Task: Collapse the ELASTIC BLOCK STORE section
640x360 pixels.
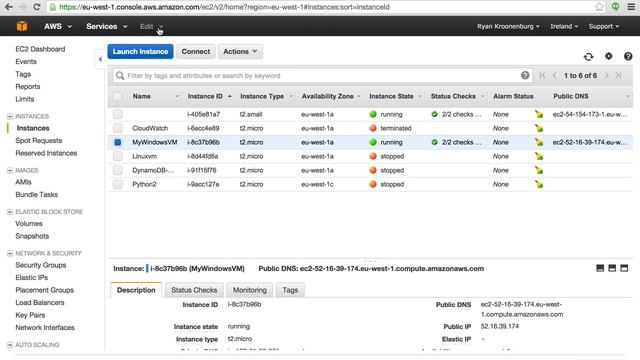Action: 10,211
